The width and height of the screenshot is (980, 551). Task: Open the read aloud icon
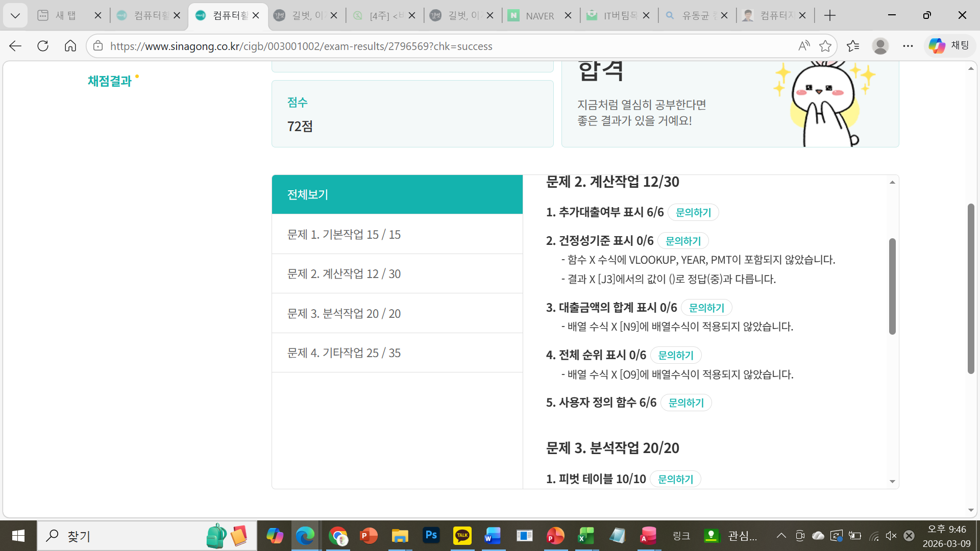[804, 46]
